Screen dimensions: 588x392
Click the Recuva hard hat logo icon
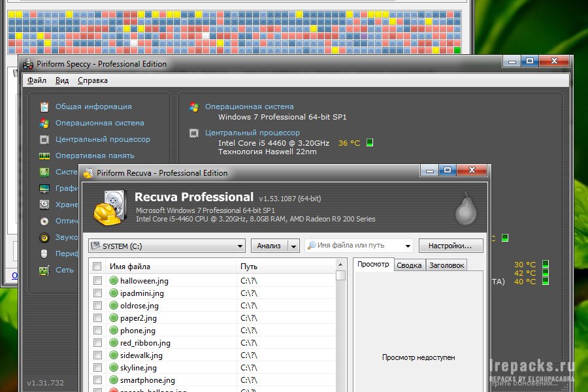pyautogui.click(x=110, y=208)
